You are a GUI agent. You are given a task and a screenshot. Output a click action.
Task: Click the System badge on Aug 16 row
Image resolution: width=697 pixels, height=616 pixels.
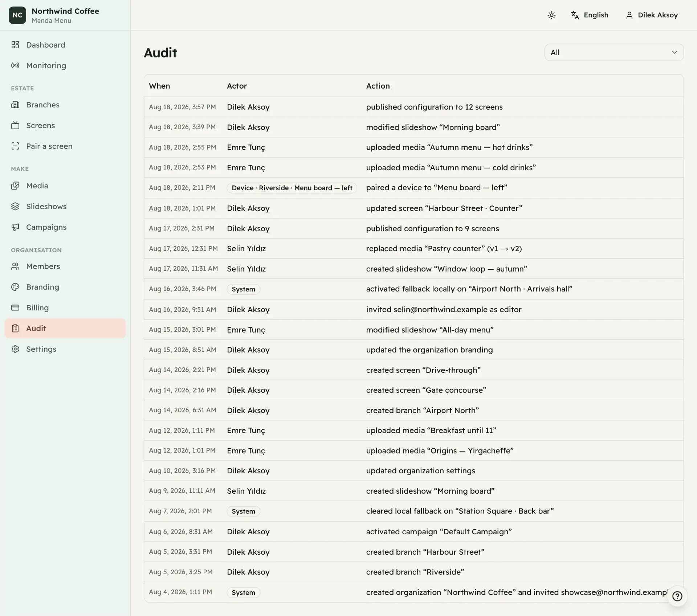click(243, 289)
